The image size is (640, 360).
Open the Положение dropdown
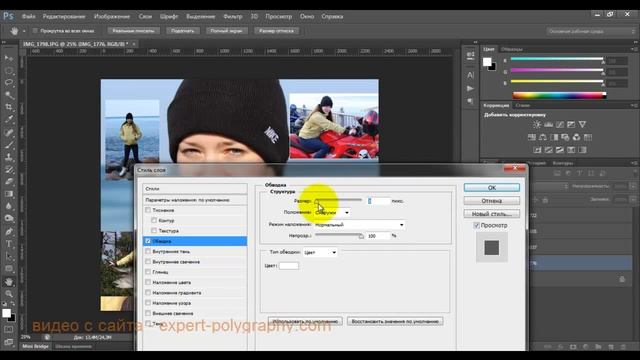pyautogui.click(x=331, y=212)
